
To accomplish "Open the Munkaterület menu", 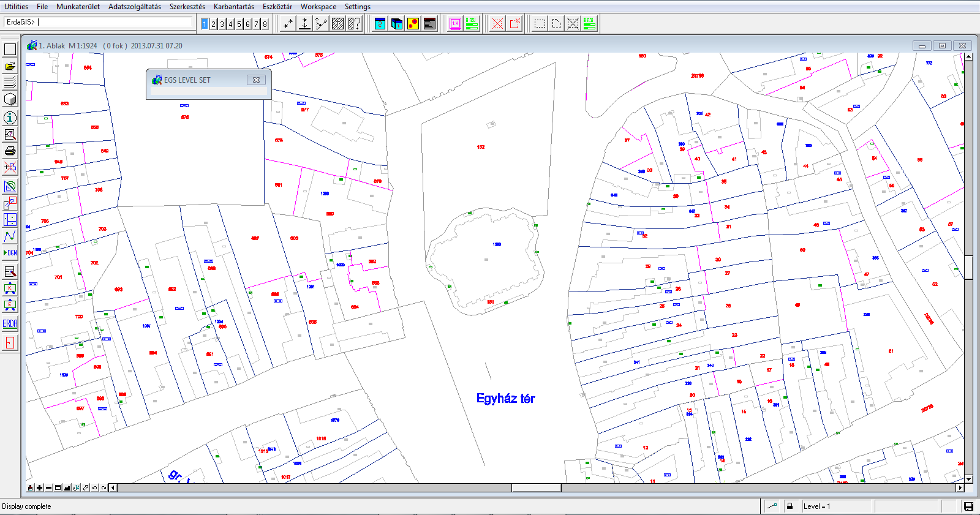I will coord(78,7).
